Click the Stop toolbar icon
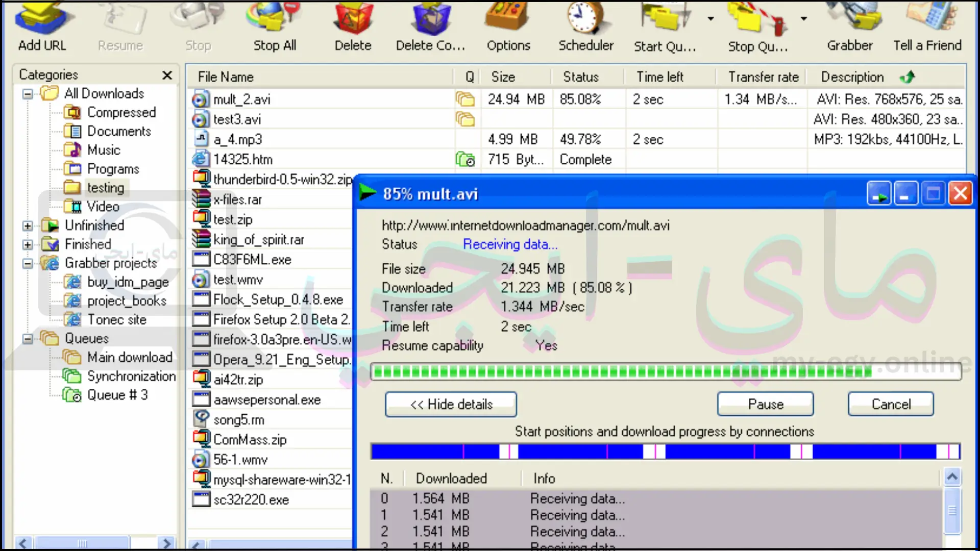This screenshot has width=980, height=551. pyautogui.click(x=198, y=26)
